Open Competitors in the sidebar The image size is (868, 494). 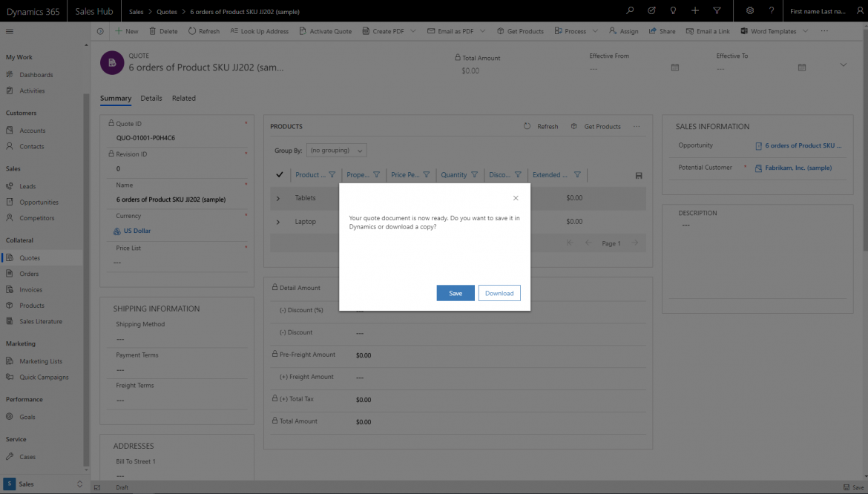(36, 218)
